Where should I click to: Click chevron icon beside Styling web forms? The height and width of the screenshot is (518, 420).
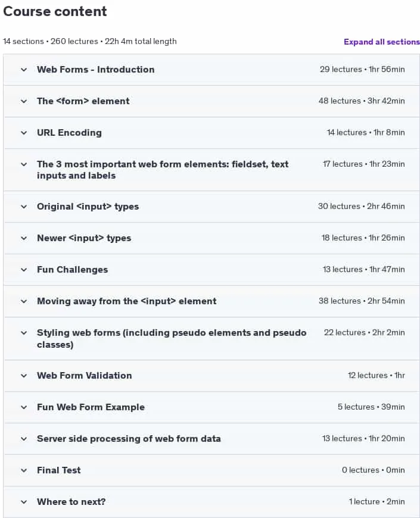[24, 333]
